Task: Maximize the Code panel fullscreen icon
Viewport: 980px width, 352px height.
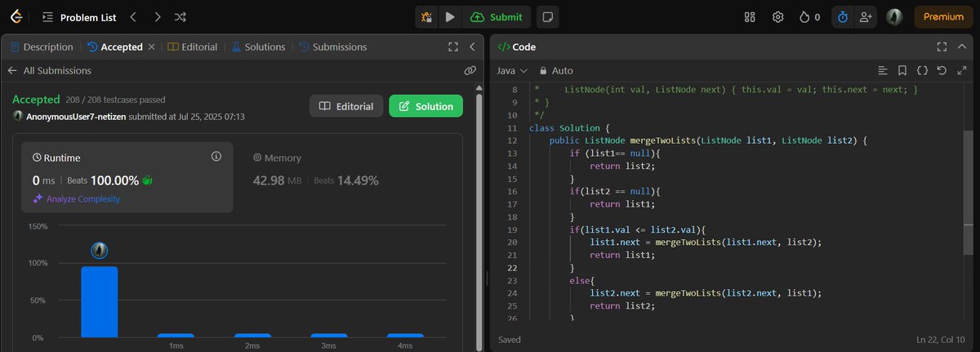Action: (941, 47)
